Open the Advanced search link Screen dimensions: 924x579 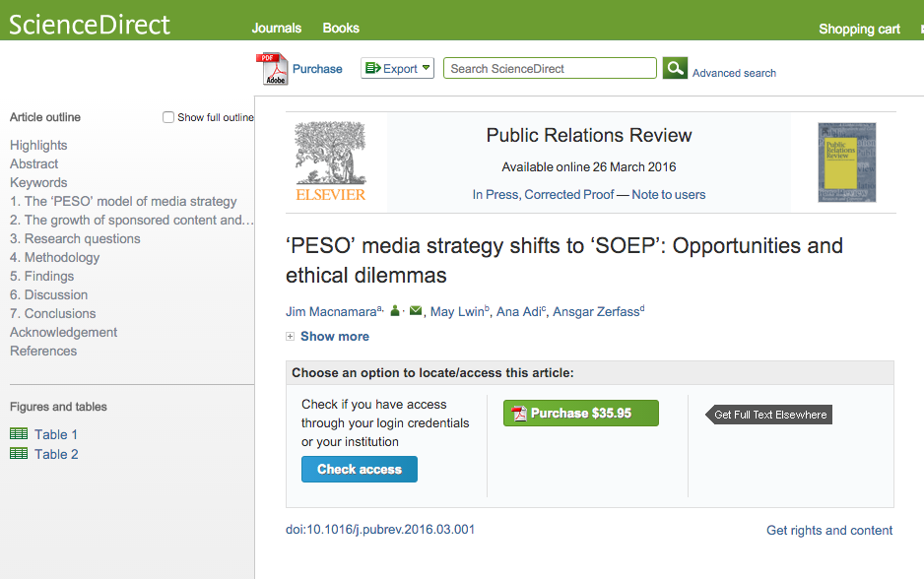point(734,73)
